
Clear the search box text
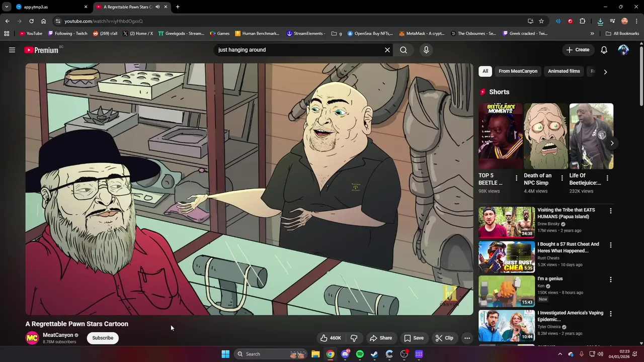tap(387, 50)
